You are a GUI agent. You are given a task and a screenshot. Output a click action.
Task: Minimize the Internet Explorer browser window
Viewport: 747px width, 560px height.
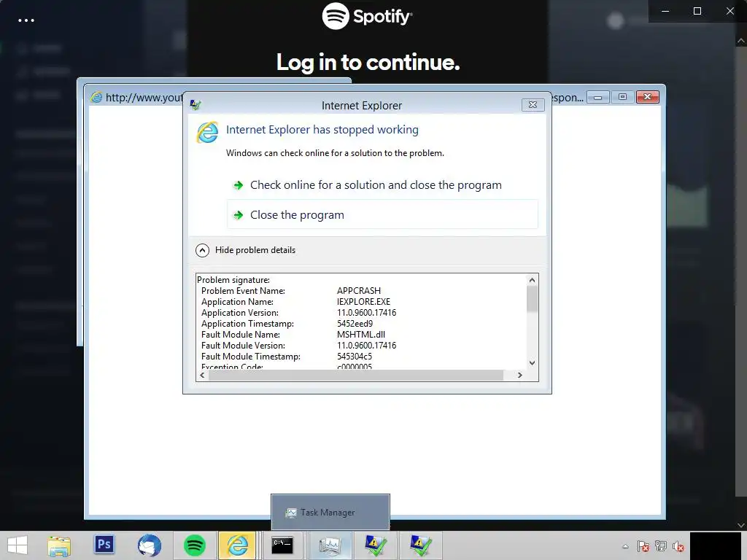598,97
